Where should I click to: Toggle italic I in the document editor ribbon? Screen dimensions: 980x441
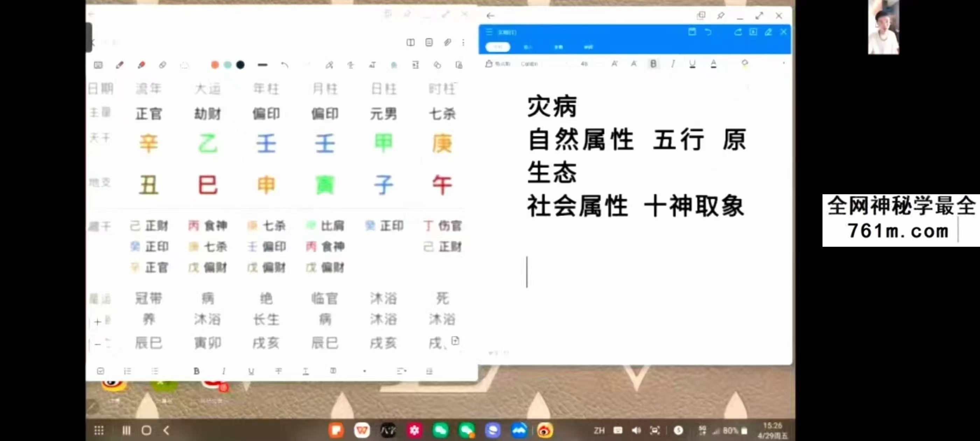pos(673,64)
